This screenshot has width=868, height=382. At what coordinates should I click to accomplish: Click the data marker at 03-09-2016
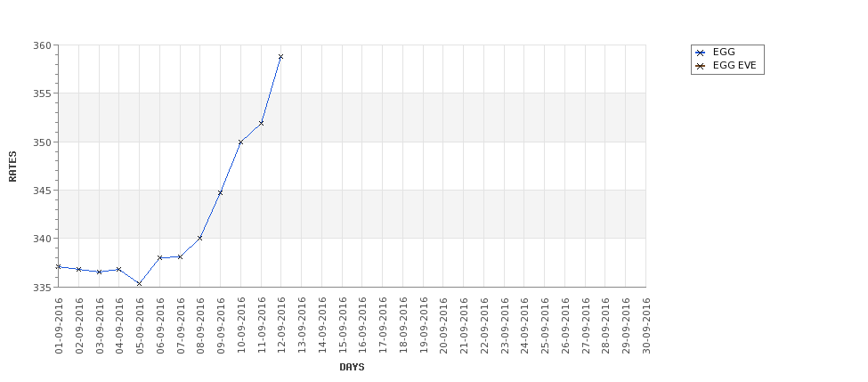tap(99, 272)
